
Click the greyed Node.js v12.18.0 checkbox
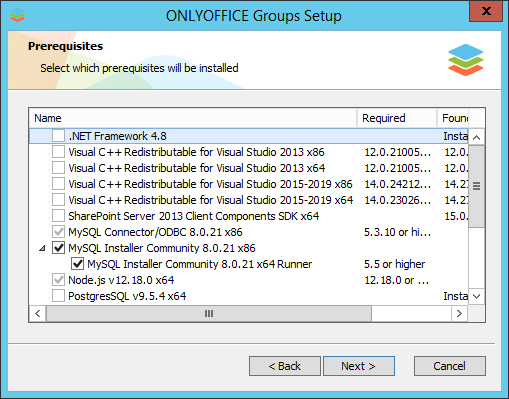(58, 280)
